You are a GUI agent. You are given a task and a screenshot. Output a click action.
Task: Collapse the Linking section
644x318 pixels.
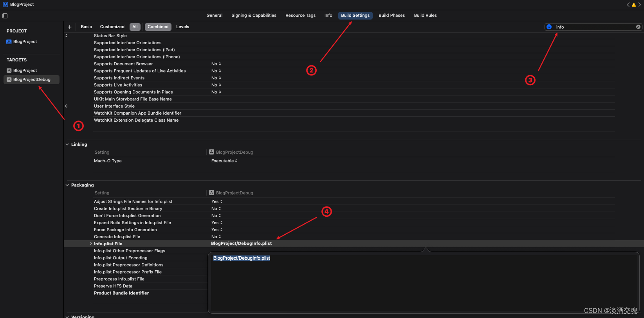[x=67, y=144]
